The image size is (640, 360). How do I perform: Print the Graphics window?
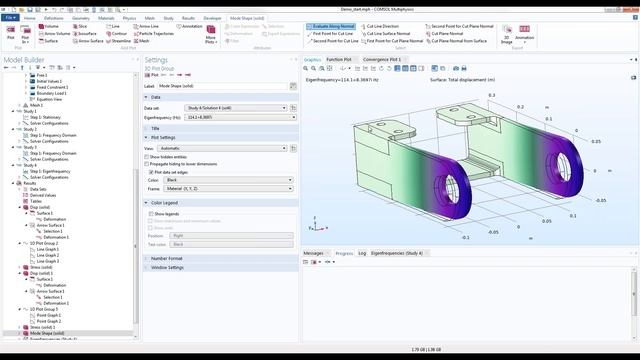coord(464,69)
